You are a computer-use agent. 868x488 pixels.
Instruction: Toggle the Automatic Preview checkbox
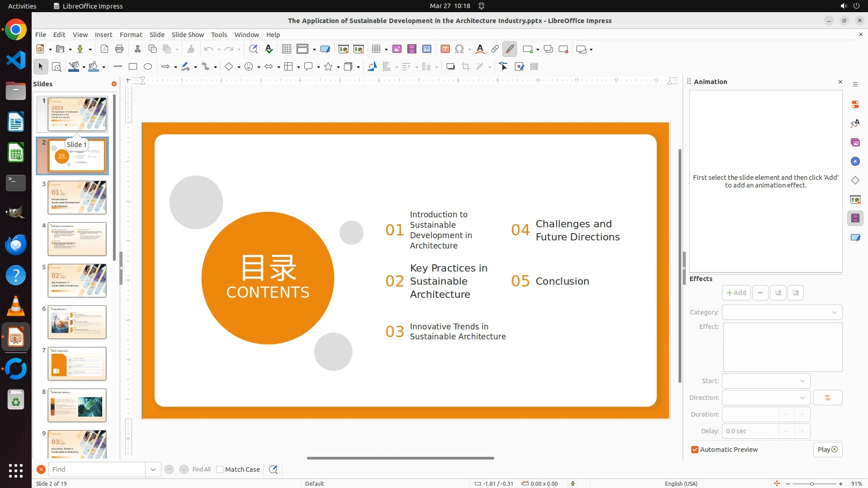coord(695,450)
